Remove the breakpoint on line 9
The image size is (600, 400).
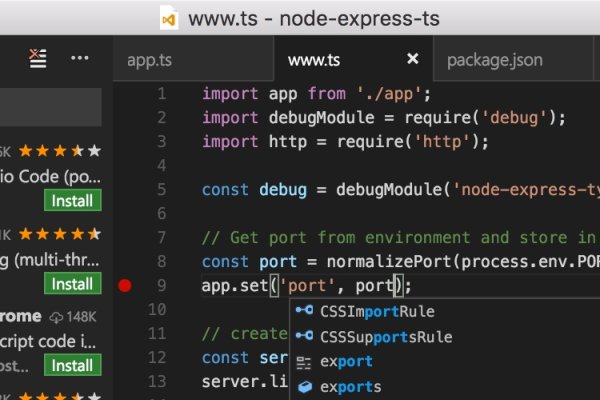125,286
